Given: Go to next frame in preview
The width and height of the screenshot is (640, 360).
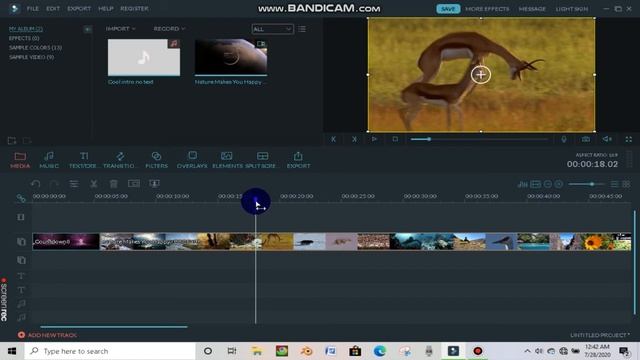Looking at the screenshot, I should [x=354, y=139].
